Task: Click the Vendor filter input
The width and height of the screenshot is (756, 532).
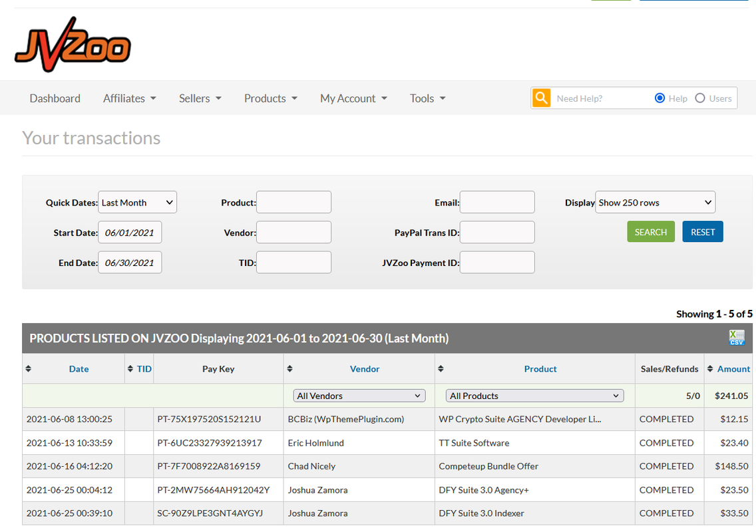Action: pos(293,232)
